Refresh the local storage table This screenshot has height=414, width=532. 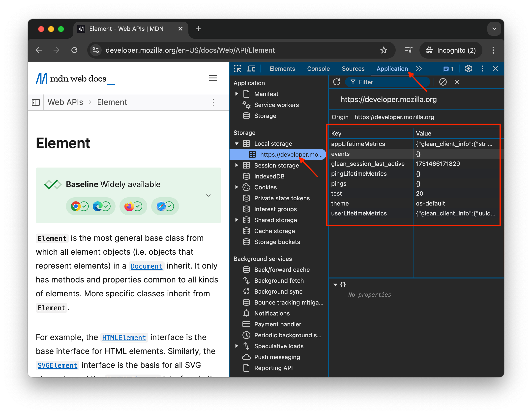click(337, 82)
